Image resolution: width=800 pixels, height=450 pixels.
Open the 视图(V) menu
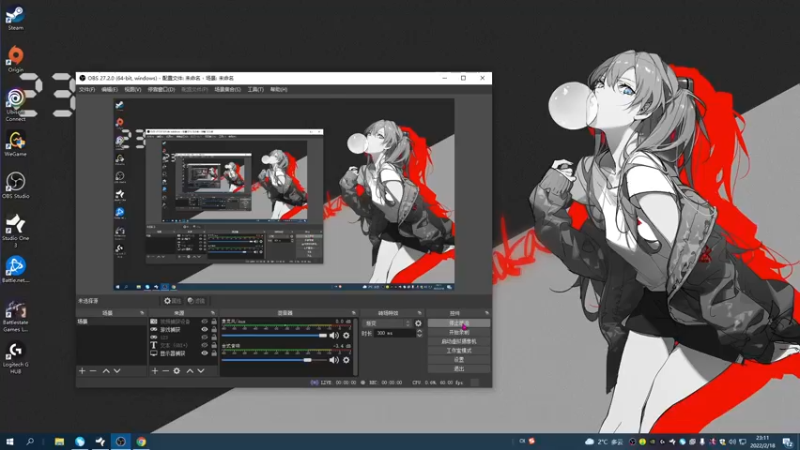click(x=133, y=89)
